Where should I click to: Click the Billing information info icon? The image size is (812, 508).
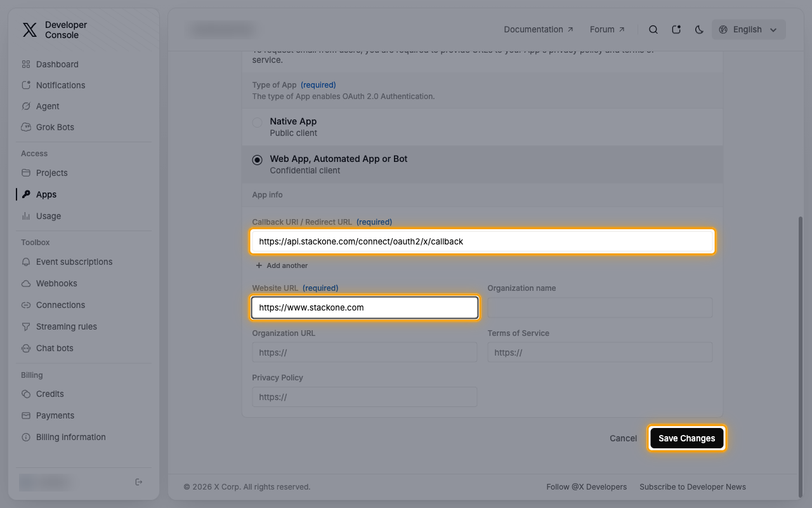[x=26, y=437]
